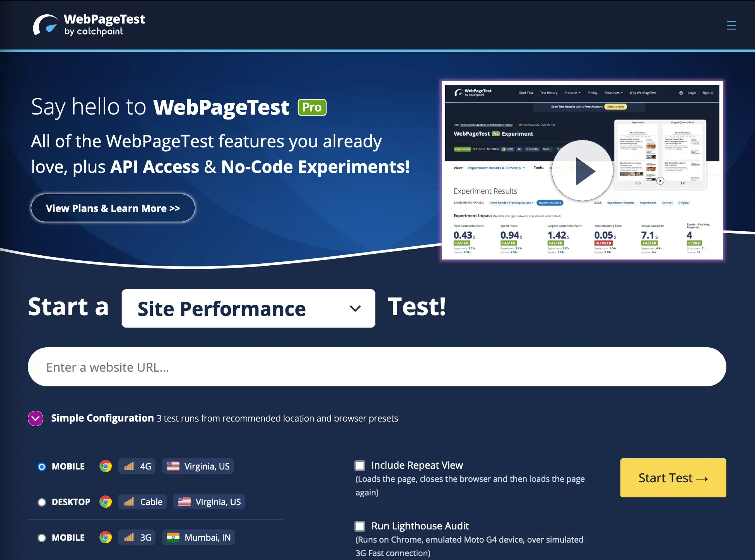Select the Mobile 3G Mumbai preset
The image size is (755, 560).
(x=42, y=538)
